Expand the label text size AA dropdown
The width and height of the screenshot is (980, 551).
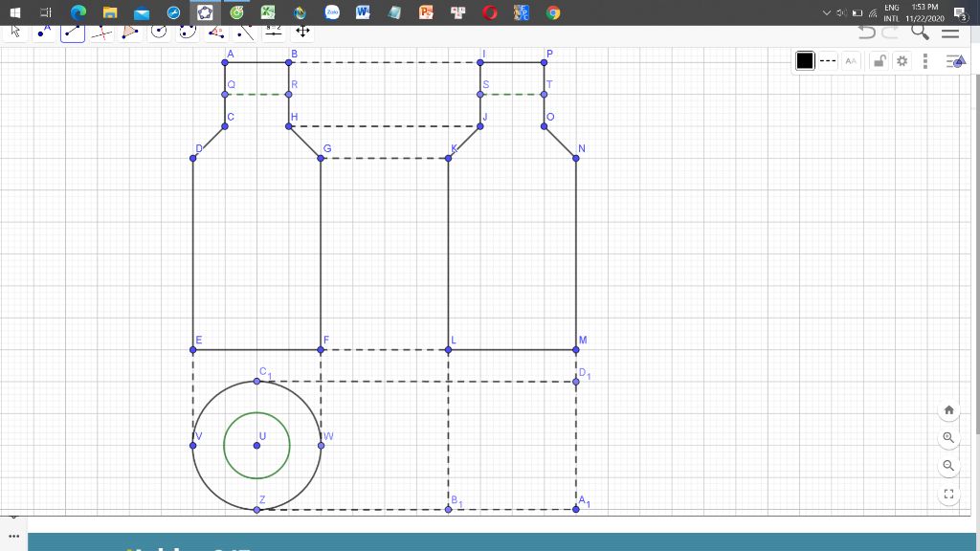coord(851,61)
